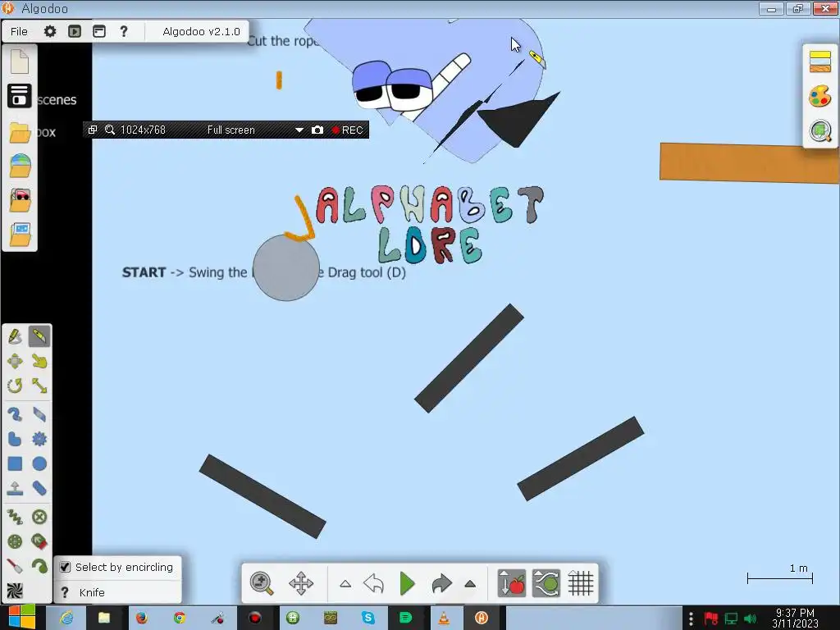The height and width of the screenshot is (630, 840).
Task: Toggle gravity apple button
Action: [512, 583]
